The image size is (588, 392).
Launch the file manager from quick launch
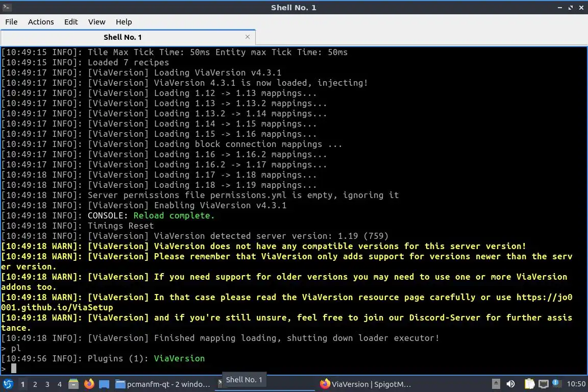[73, 384]
